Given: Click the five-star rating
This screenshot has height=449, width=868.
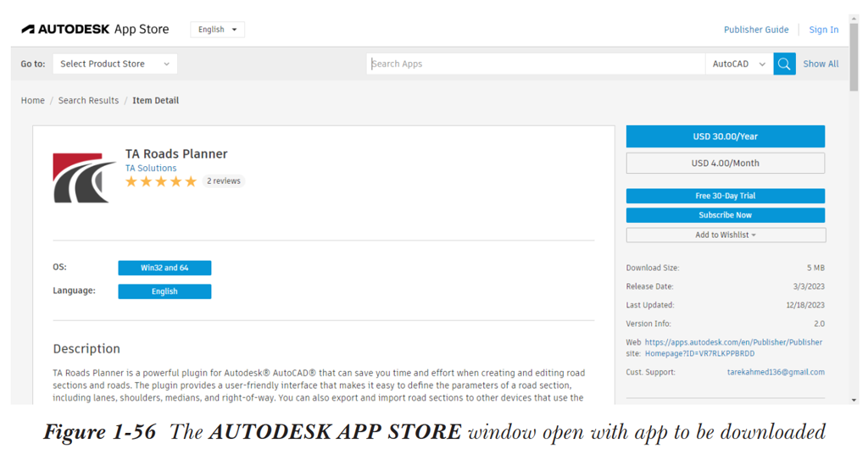Looking at the screenshot, I should pyautogui.click(x=161, y=181).
